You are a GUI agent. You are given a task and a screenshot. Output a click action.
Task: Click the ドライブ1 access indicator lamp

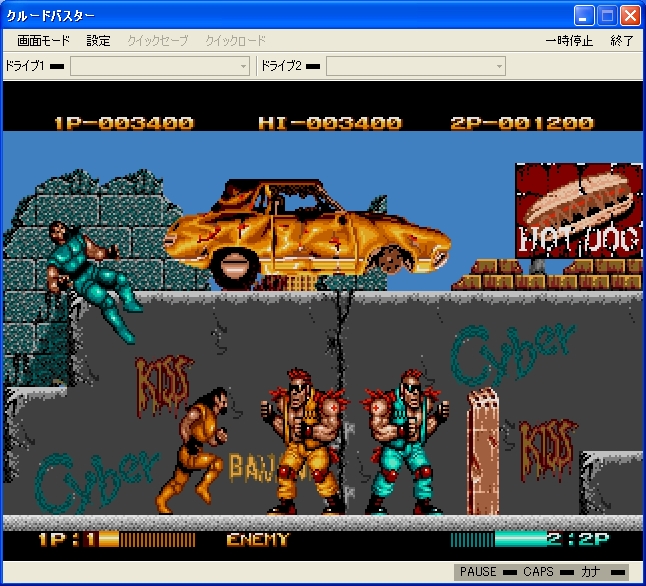(x=57, y=66)
